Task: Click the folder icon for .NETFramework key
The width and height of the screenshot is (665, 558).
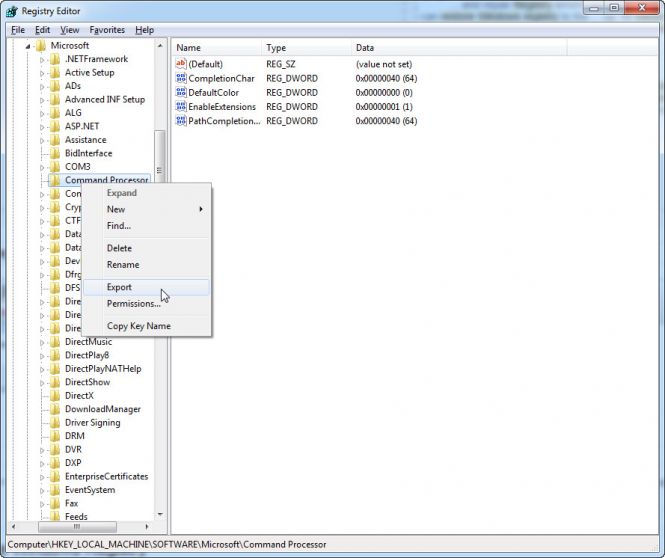Action: pos(55,59)
